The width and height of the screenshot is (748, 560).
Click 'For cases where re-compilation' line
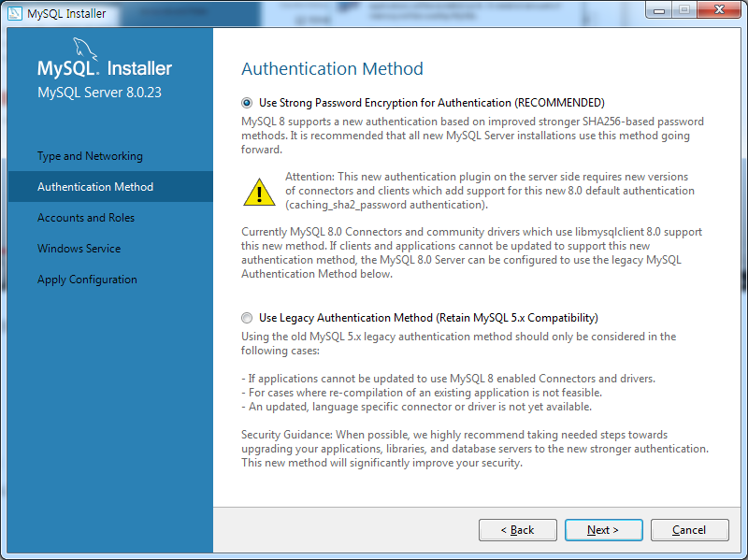[422, 393]
